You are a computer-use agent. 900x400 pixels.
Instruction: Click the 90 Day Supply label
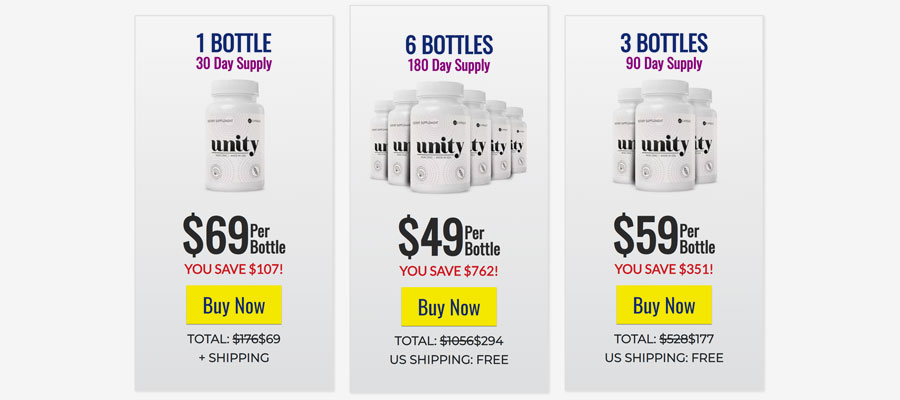(664, 64)
